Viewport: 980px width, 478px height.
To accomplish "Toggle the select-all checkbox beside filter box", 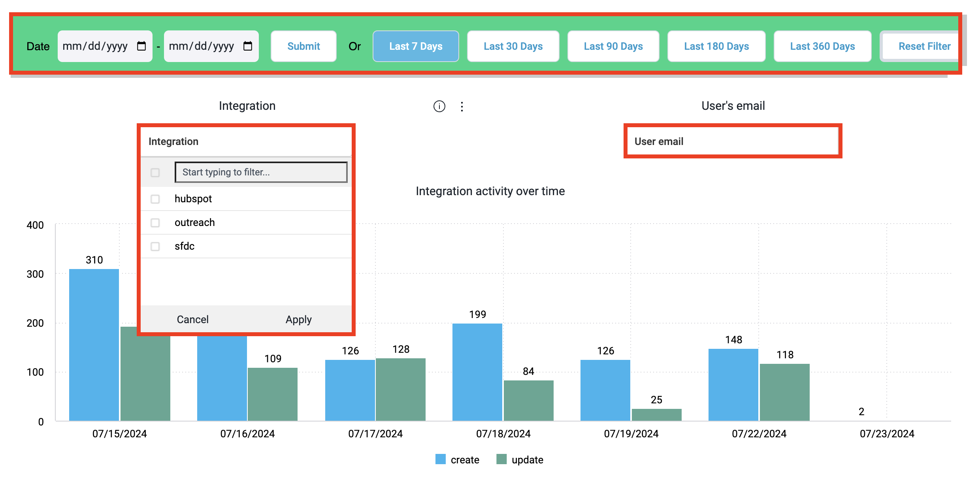I will 155,173.
